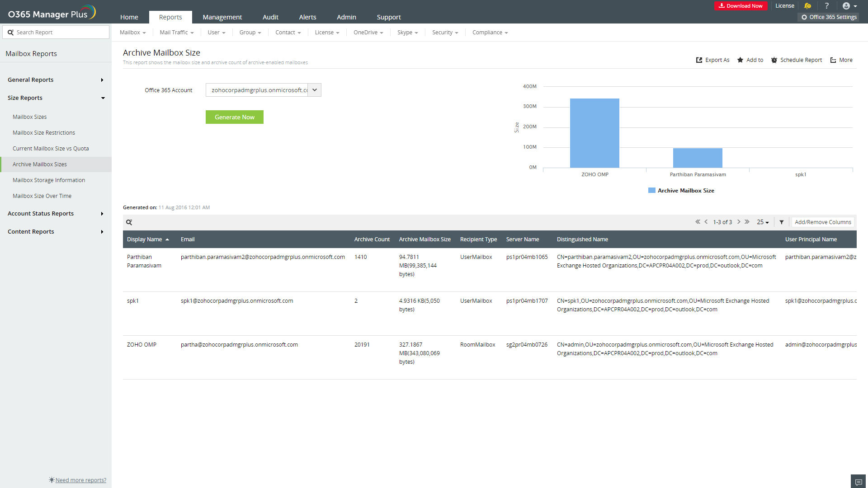The image size is (868, 488).
Task: Click the Generate Now button
Action: click(x=234, y=117)
